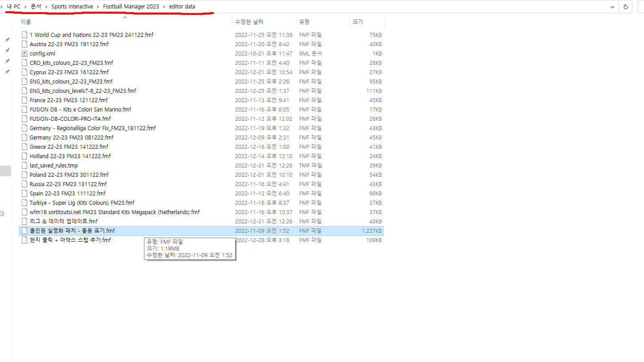Click the first quick access pin icon
Viewport: 644px width, 362px height.
[x=7, y=40]
